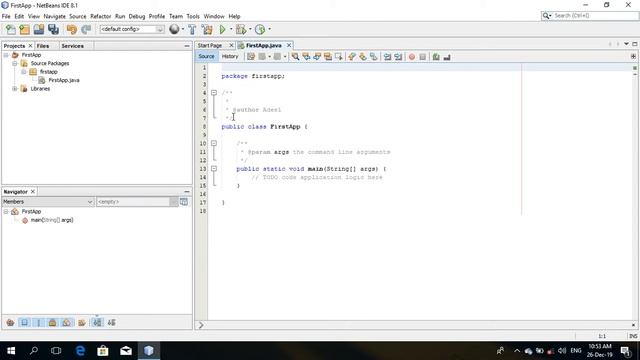Image resolution: width=640 pixels, height=360 pixels.
Task: Toggle Show Inner Classes in Navigator
Action: (67, 322)
